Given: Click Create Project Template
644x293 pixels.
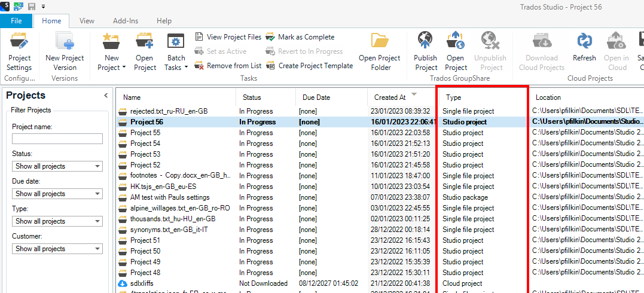Looking at the screenshot, I should [309, 66].
